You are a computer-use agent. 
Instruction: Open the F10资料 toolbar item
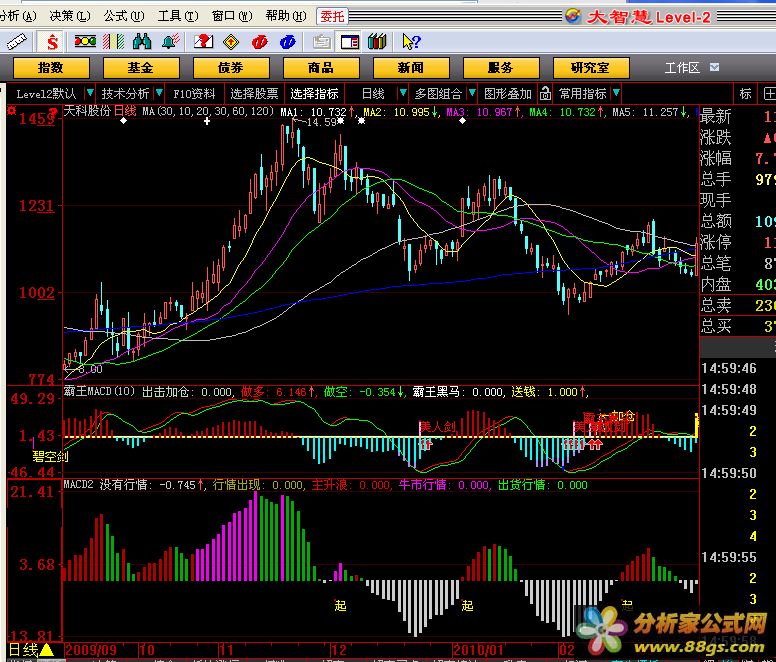click(194, 94)
